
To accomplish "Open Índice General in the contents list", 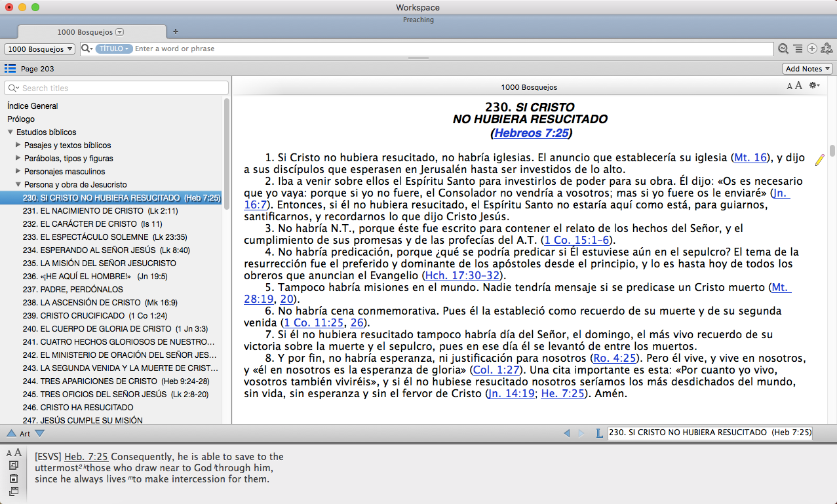I will 32,106.
